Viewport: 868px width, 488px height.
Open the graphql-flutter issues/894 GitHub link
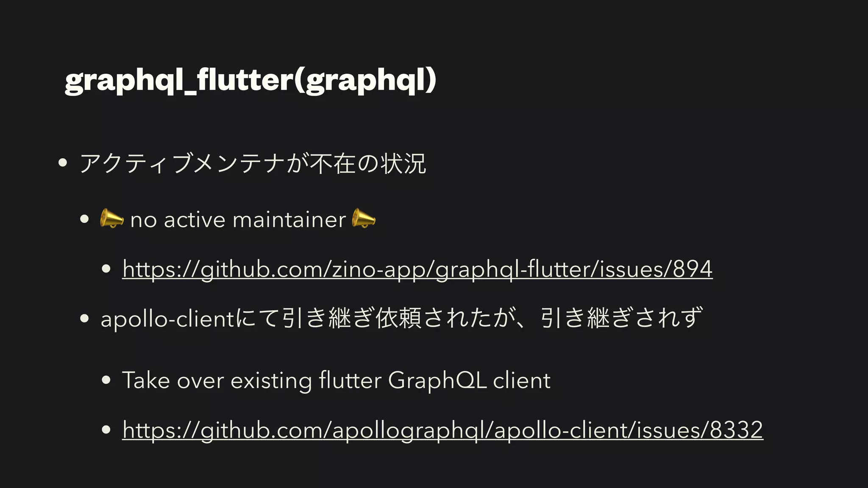[417, 269]
